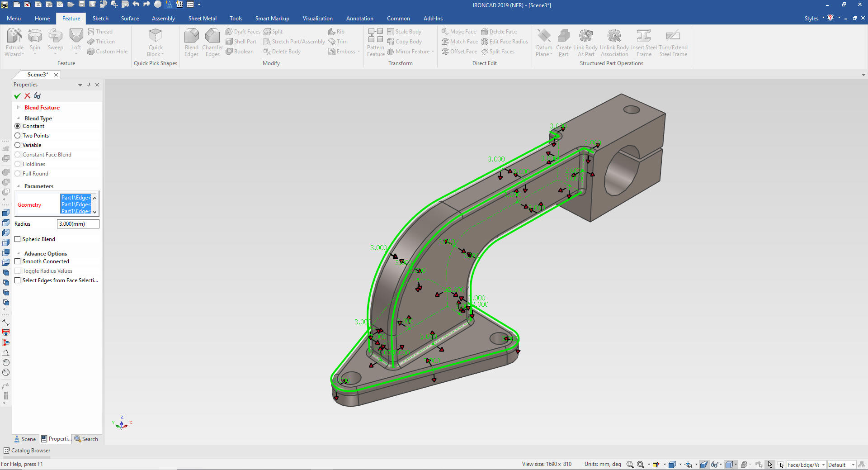Switch to the Sheet Metal ribbon tab
The image size is (868, 470).
[x=202, y=19]
